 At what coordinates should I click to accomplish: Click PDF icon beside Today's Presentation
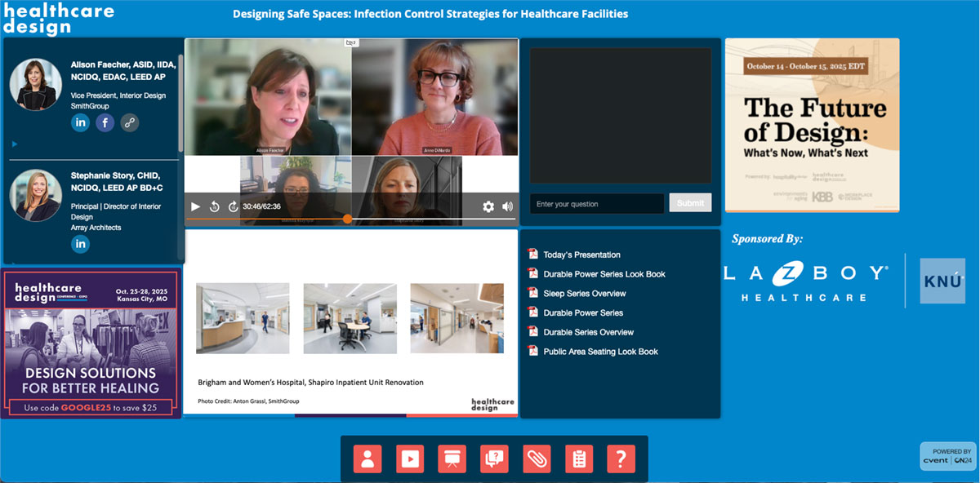[533, 254]
